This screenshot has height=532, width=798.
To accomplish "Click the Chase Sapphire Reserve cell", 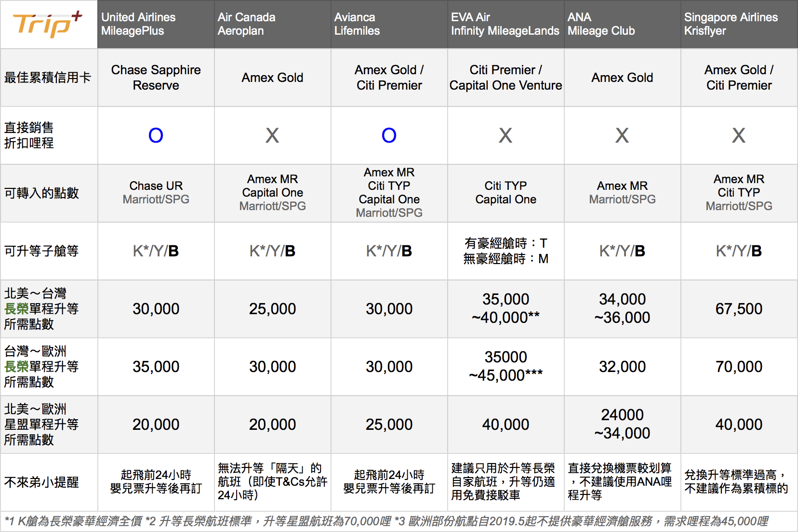I will (156, 78).
